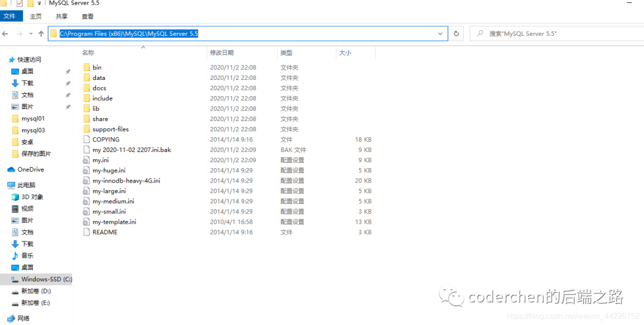
Task: Open mysql03 folder in sidebar
Action: click(33, 130)
